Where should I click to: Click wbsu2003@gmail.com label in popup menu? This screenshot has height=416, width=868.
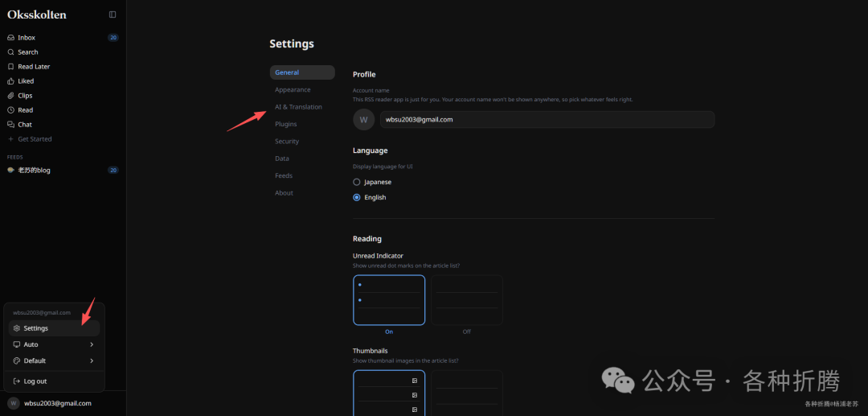click(42, 312)
